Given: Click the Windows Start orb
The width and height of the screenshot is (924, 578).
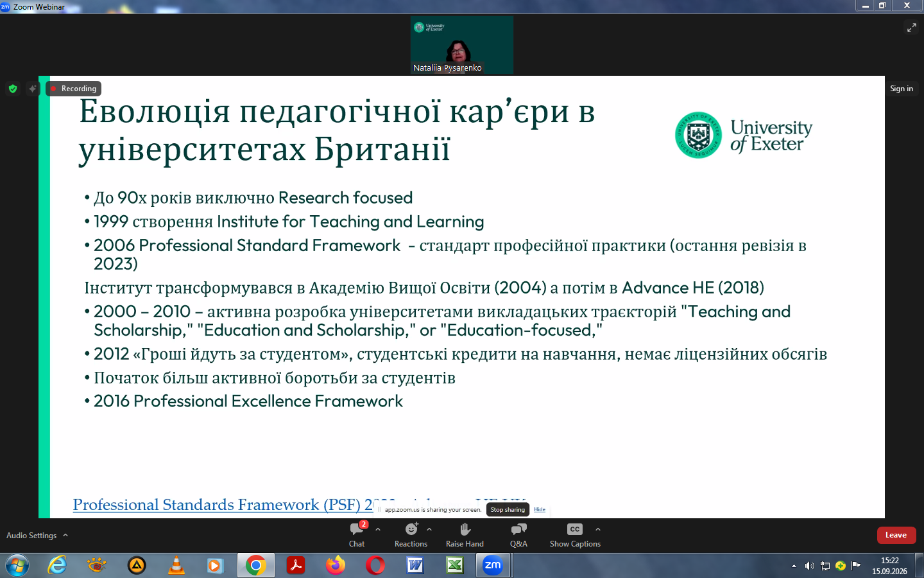Looking at the screenshot, I should (x=17, y=566).
